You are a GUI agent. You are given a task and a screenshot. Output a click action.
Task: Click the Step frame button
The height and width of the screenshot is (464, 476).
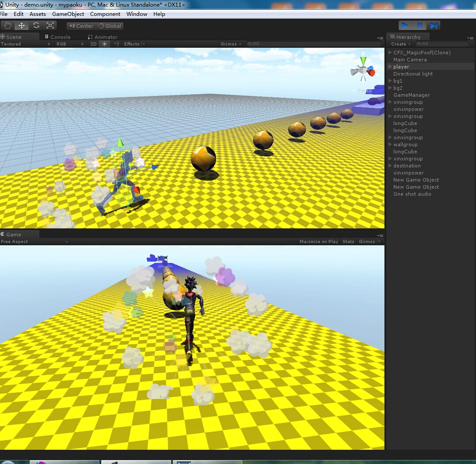(x=434, y=25)
